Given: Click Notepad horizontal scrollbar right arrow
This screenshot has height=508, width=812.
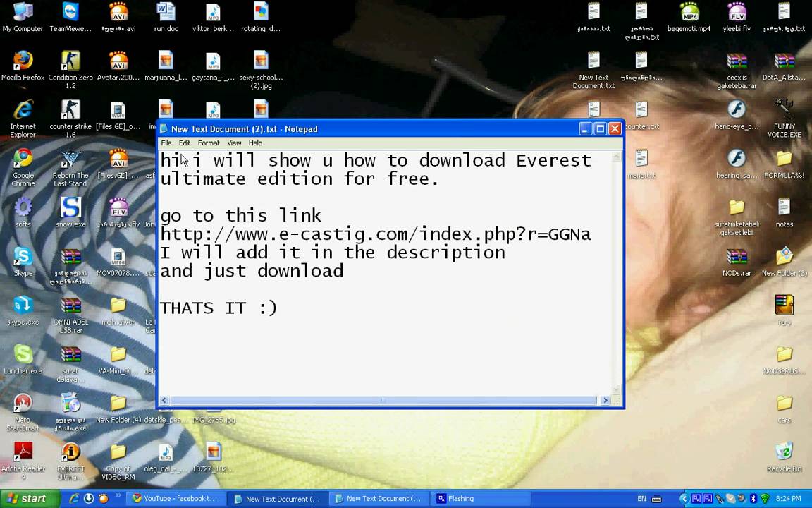Looking at the screenshot, I should click(x=605, y=401).
